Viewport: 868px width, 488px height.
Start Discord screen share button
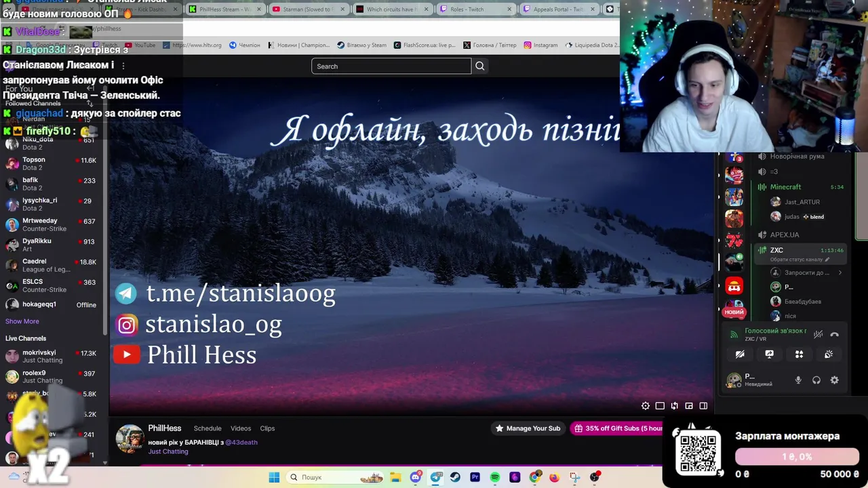(x=769, y=354)
